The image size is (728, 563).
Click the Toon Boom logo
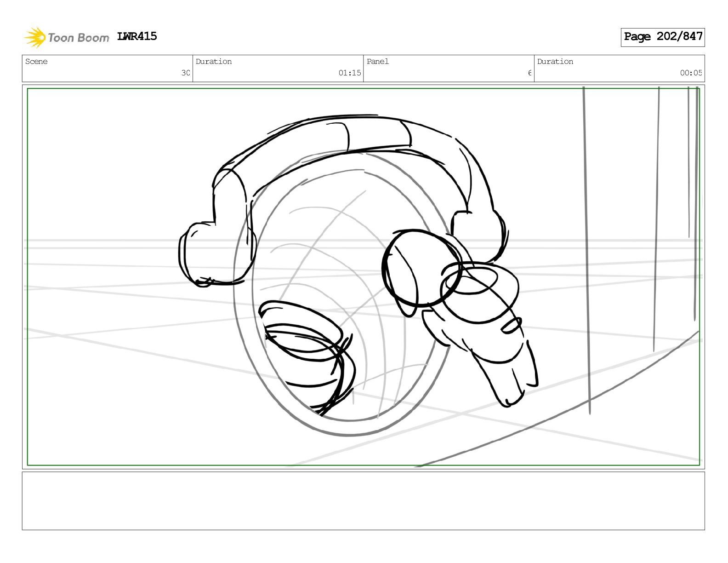point(67,37)
